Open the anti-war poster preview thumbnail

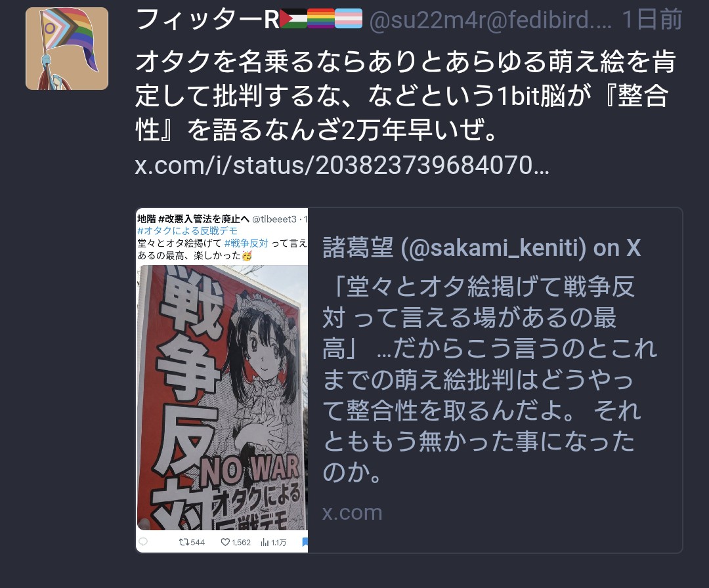(222, 380)
